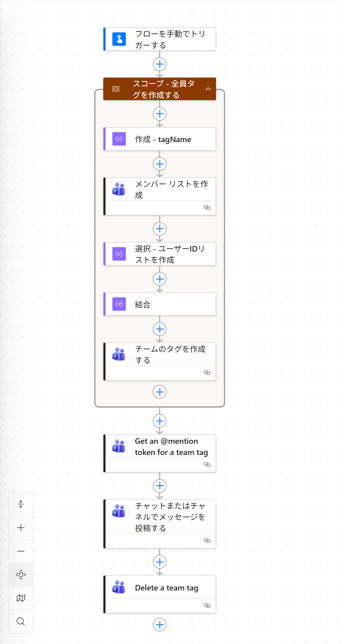Select the Delete a team tag action

click(x=167, y=588)
